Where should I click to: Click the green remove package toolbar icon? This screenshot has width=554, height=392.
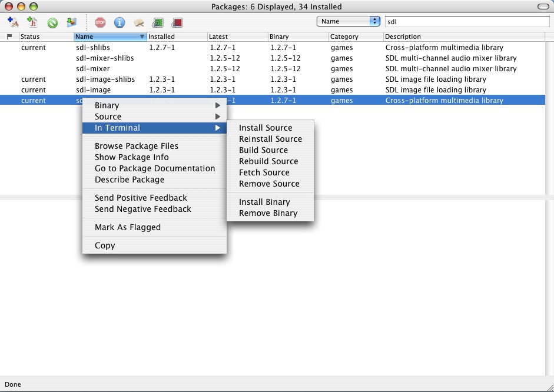coord(52,23)
